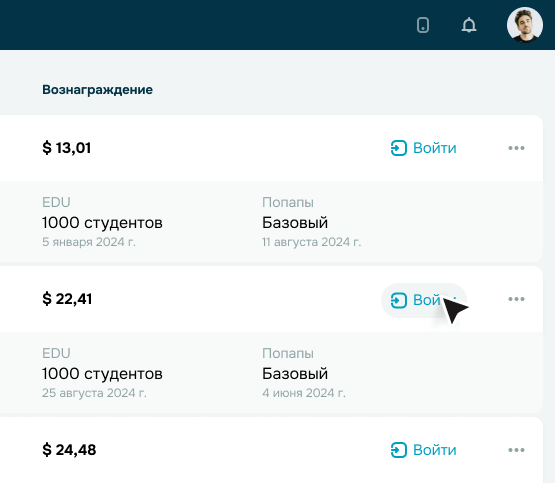The height and width of the screenshot is (483, 555).
Task: Open three-dot menu for $ 22,41 row
Action: pos(516,299)
